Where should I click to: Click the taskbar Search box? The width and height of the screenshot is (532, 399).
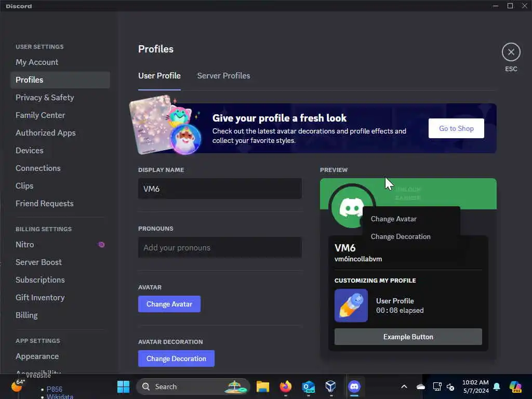coord(193,387)
